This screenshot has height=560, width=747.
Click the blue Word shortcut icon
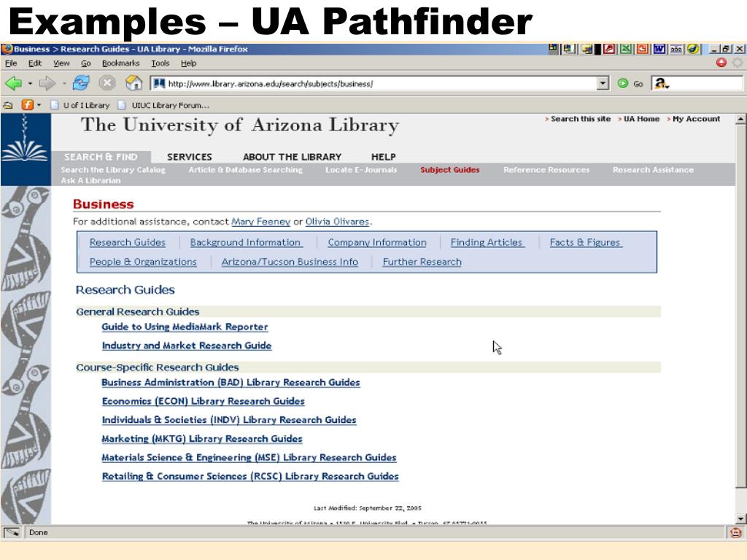click(x=659, y=49)
